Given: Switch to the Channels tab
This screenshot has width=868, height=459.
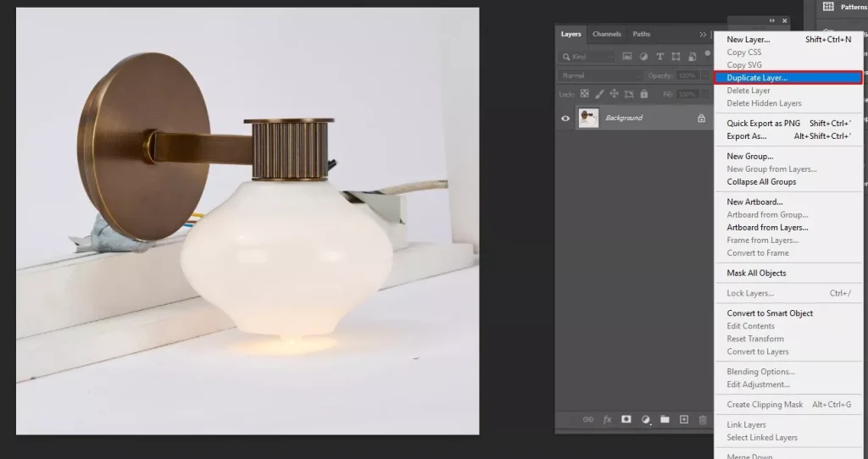Looking at the screenshot, I should click(607, 34).
